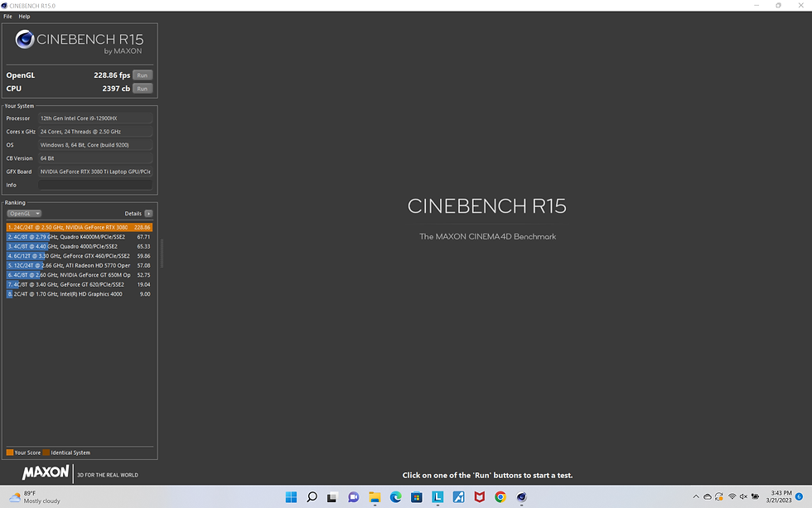Click the OS field showing Windows 8

point(95,145)
